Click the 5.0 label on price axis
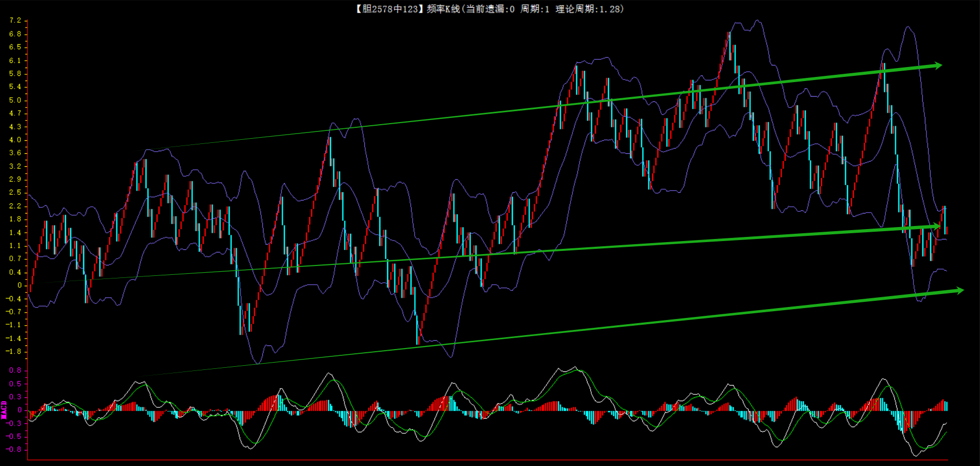The image size is (980, 466). pos(15,100)
